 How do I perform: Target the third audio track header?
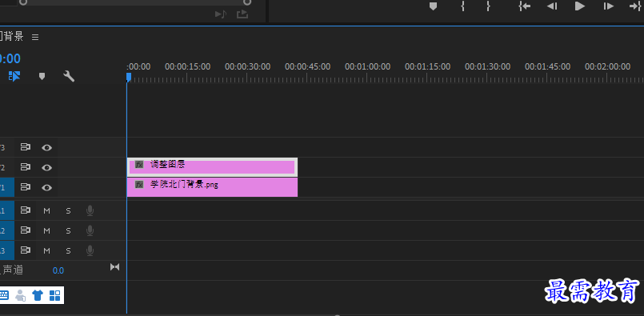7,250
